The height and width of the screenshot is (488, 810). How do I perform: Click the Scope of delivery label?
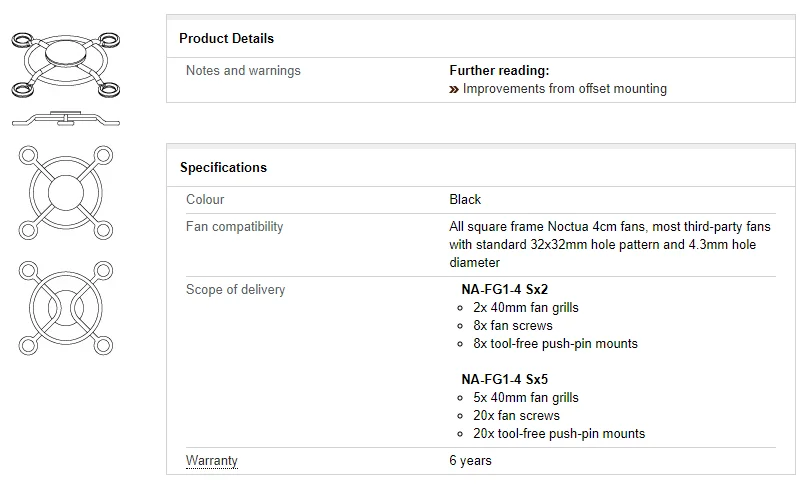pyautogui.click(x=235, y=289)
